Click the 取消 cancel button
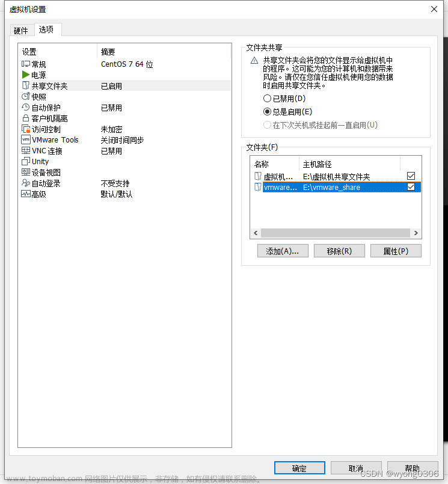Image resolution: width=448 pixels, height=484 pixels. pos(356,468)
